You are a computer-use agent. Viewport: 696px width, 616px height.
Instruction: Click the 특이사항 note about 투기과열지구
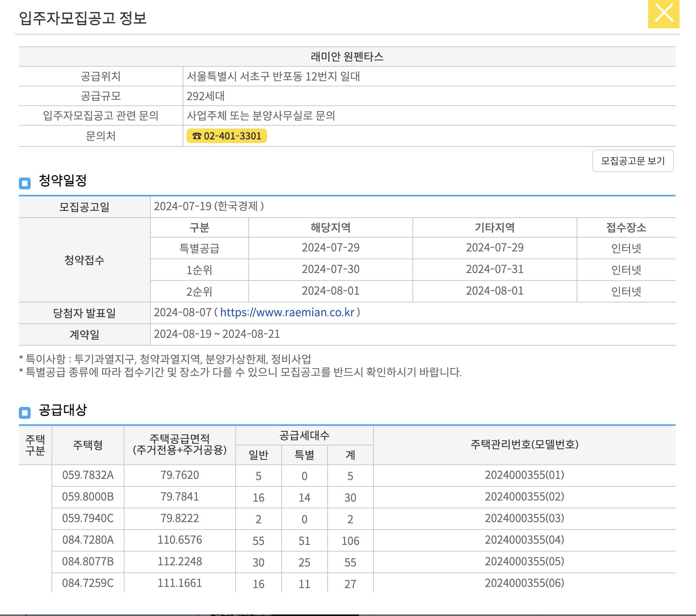[165, 359]
